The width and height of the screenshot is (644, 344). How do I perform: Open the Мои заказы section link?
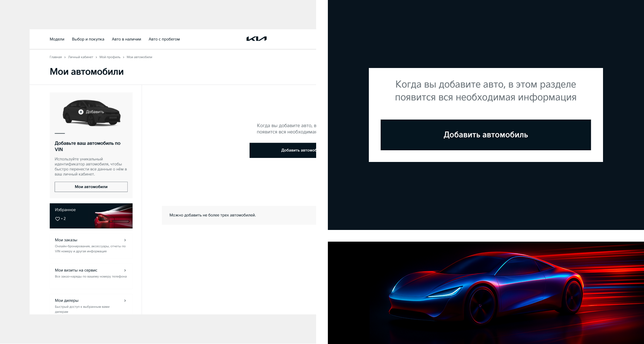(66, 240)
